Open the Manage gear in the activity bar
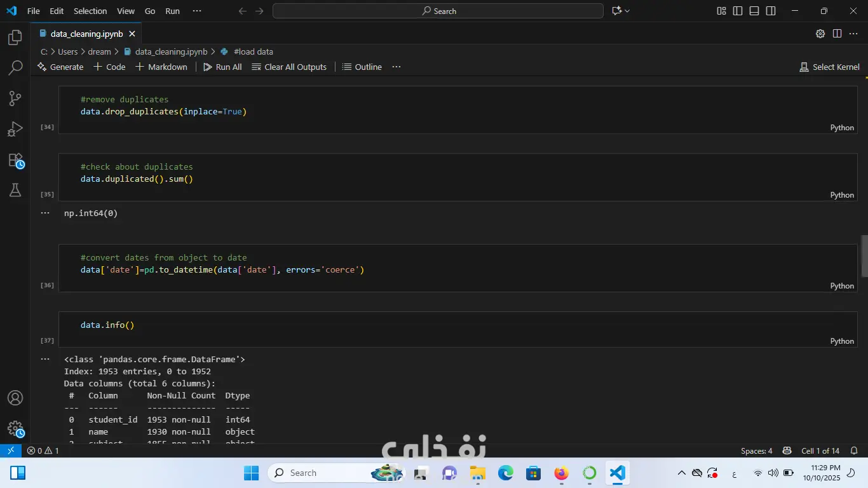 [15, 429]
